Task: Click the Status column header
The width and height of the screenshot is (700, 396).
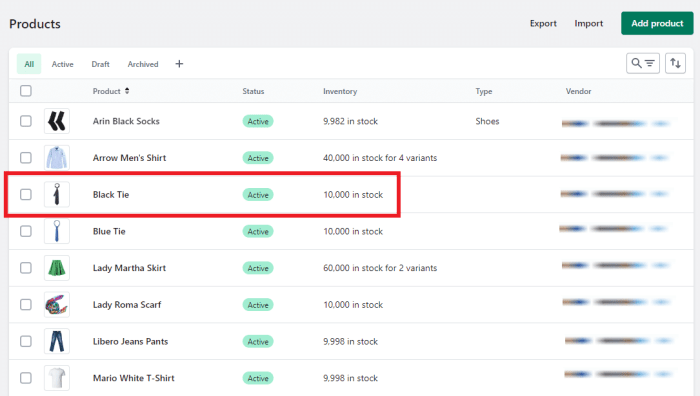Action: tap(253, 91)
